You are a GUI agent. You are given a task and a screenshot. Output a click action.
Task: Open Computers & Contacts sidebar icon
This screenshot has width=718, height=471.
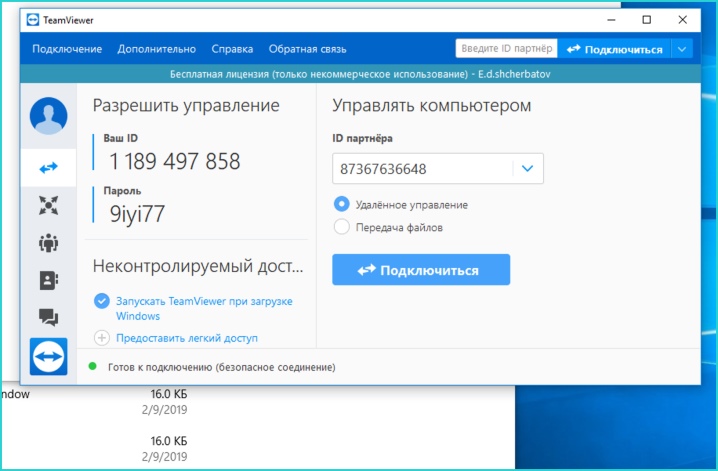[x=49, y=280]
